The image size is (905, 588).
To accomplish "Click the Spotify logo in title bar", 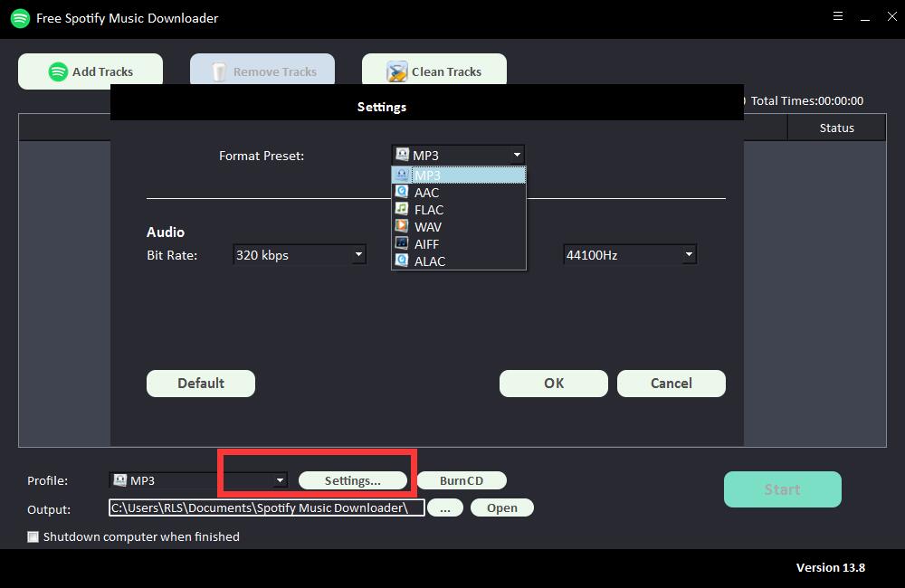I will click(20, 18).
